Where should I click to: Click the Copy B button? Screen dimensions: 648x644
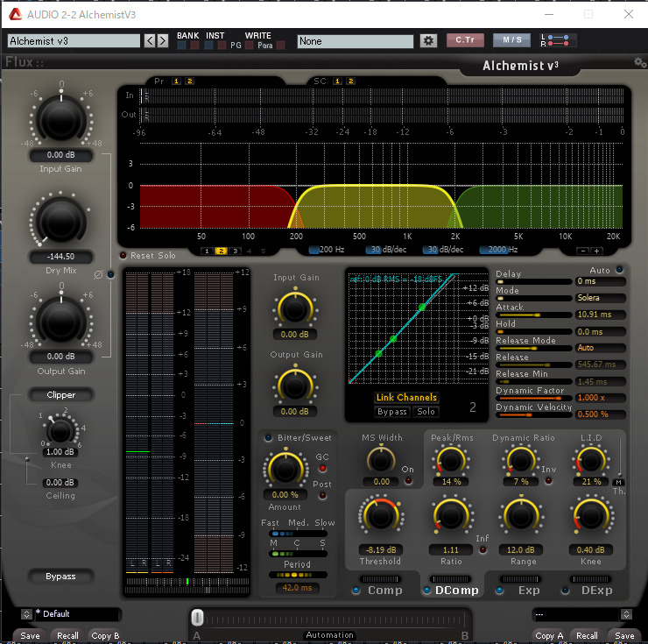105,636
